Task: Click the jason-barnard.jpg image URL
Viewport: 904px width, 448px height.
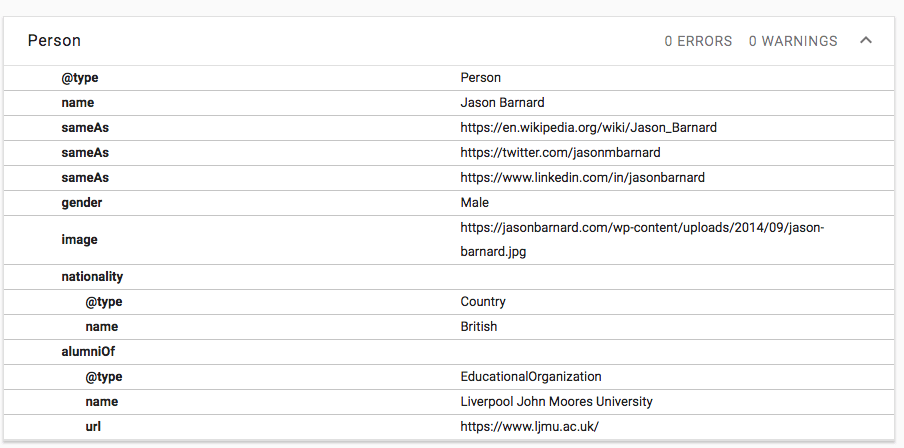Action: (641, 239)
